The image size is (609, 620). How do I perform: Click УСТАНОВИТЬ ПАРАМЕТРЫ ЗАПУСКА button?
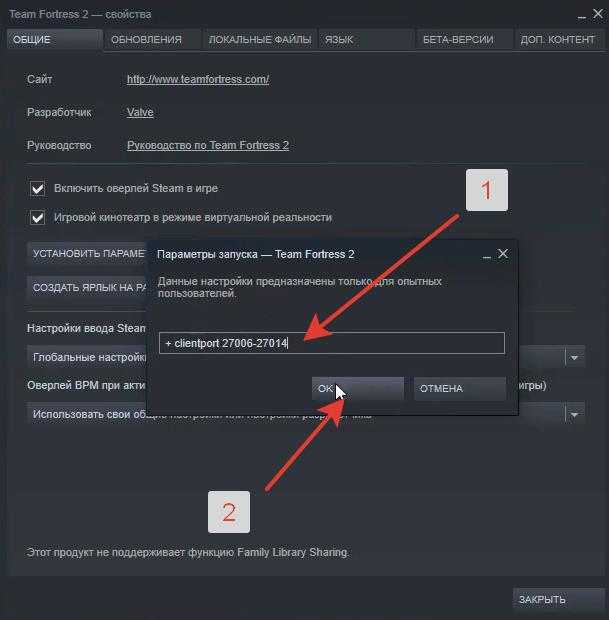(87, 253)
